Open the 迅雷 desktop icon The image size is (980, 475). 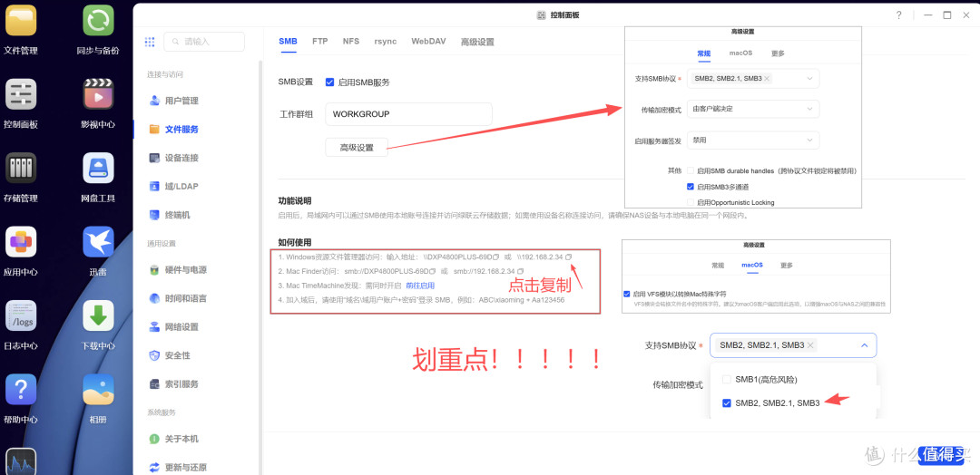point(98,242)
